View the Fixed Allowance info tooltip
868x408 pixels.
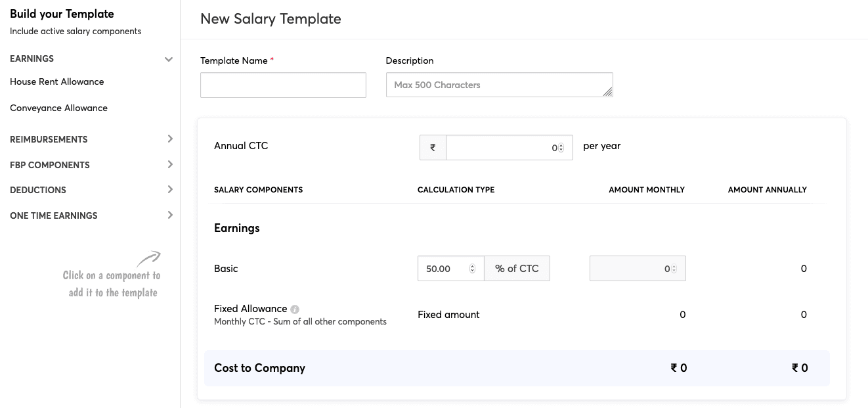pyautogui.click(x=293, y=308)
